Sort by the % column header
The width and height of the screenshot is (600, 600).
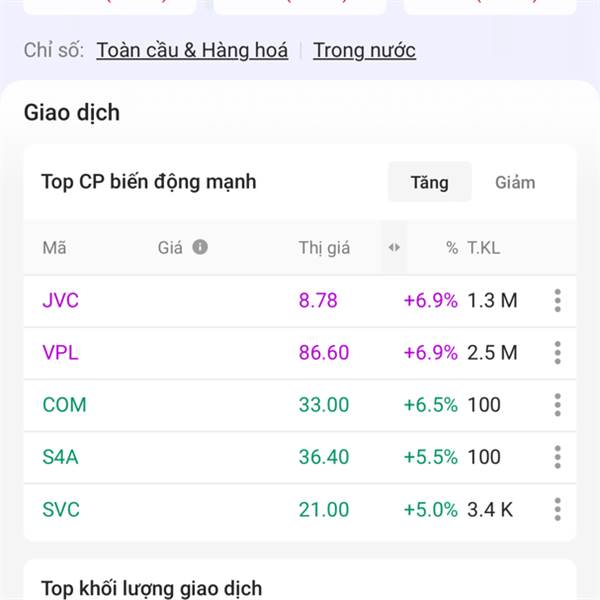tap(452, 248)
